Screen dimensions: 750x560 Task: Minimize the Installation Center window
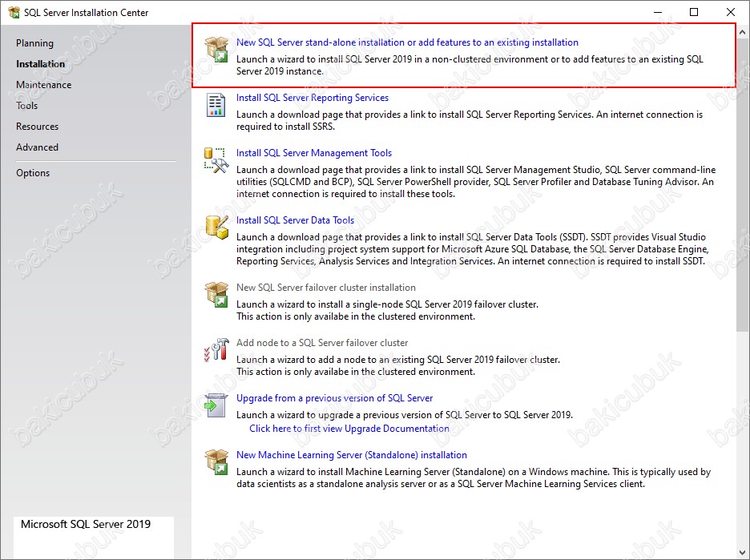658,13
